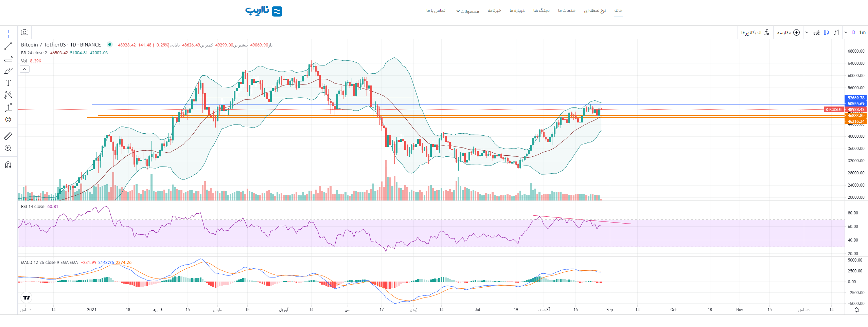Select the D daily interval

click(853, 32)
